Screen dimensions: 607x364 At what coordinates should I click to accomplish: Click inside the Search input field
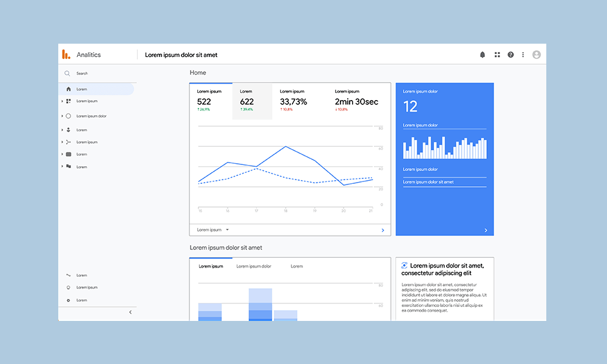[x=91, y=73]
